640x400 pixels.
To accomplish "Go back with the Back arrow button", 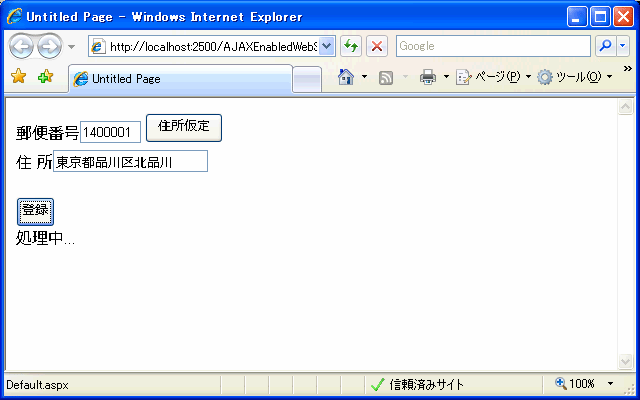I will coord(21,47).
